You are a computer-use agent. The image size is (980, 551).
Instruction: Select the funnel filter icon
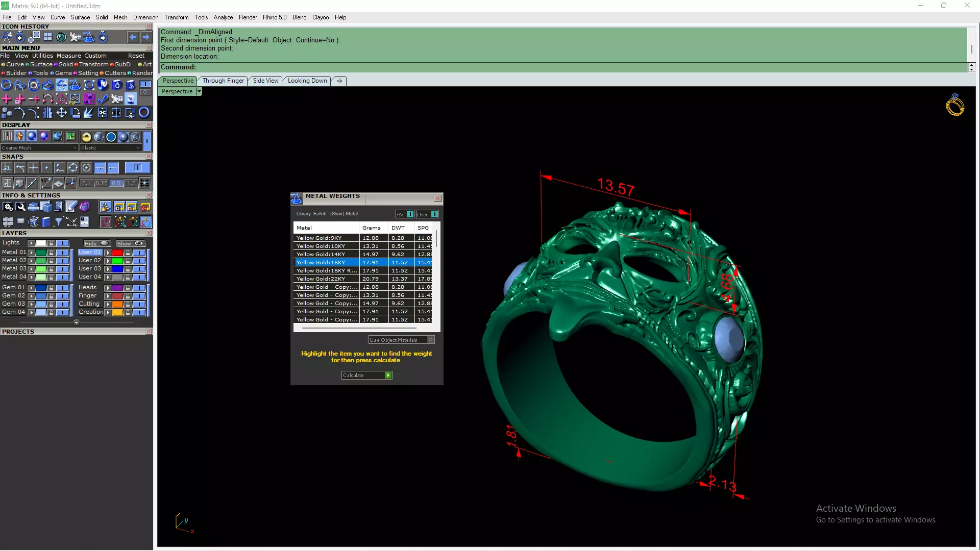58,221
